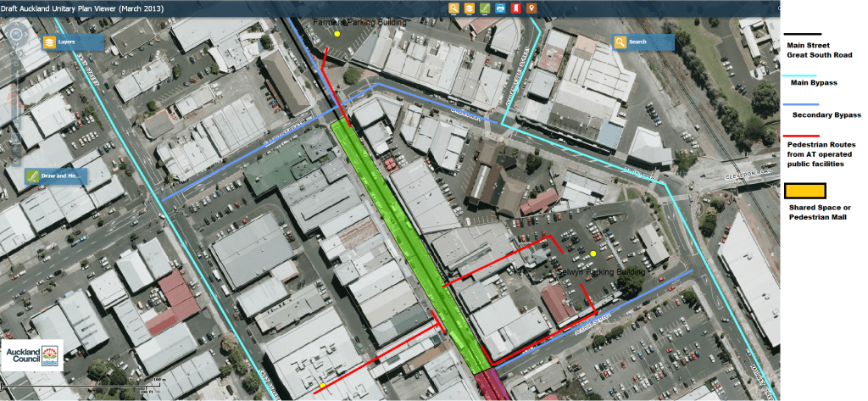The image size is (868, 401).
Task: Pan the map down with navigation arrow
Action: click(16, 44)
